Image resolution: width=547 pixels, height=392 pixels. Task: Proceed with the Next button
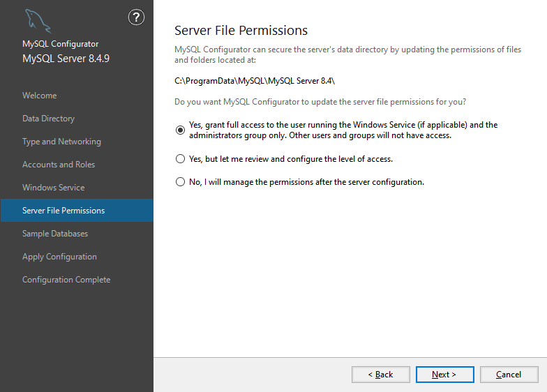pyautogui.click(x=444, y=375)
